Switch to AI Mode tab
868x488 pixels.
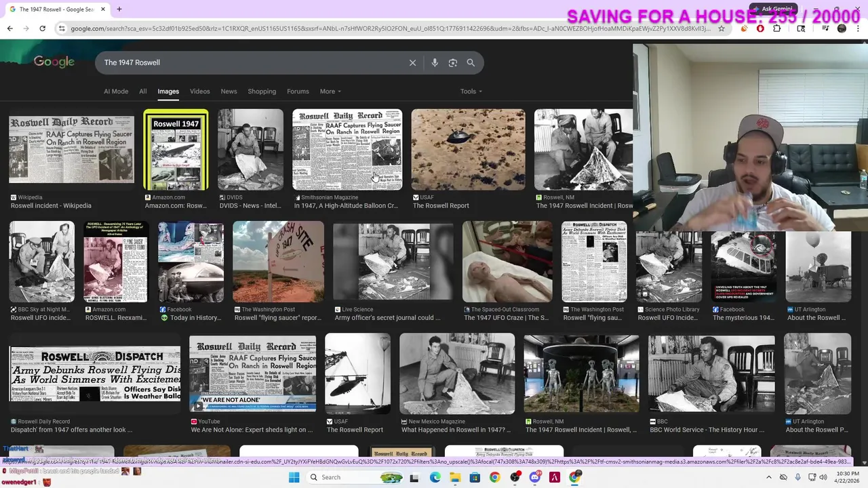tap(116, 91)
